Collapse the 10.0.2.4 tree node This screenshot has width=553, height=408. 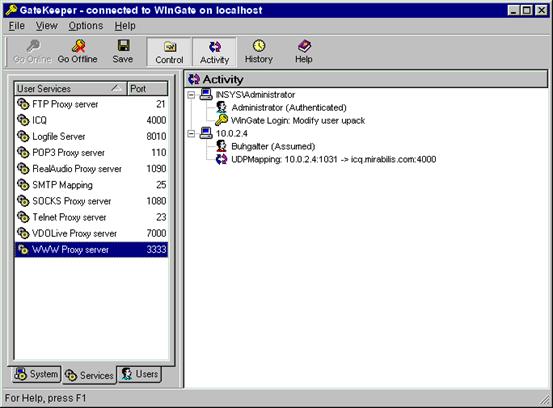pyautogui.click(x=191, y=134)
